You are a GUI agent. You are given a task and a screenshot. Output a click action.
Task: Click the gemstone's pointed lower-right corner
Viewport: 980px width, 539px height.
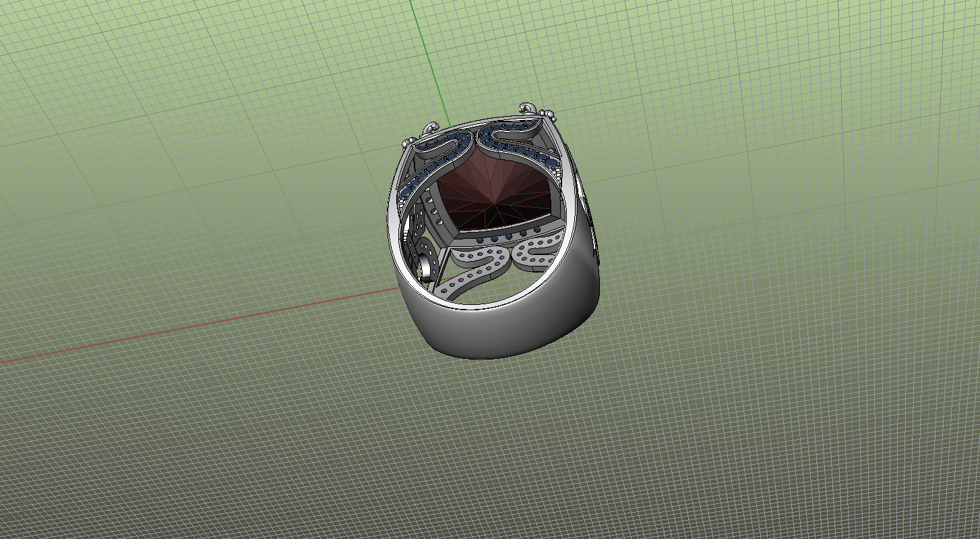(x=558, y=219)
